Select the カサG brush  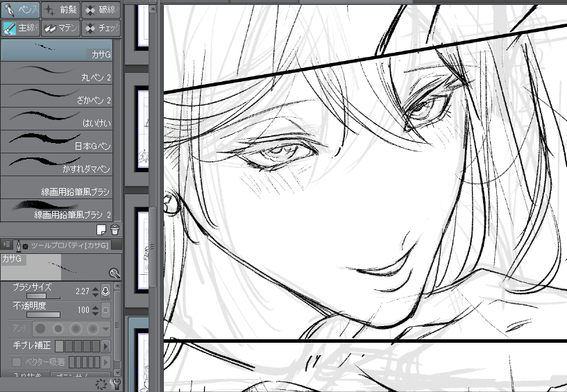(x=56, y=50)
